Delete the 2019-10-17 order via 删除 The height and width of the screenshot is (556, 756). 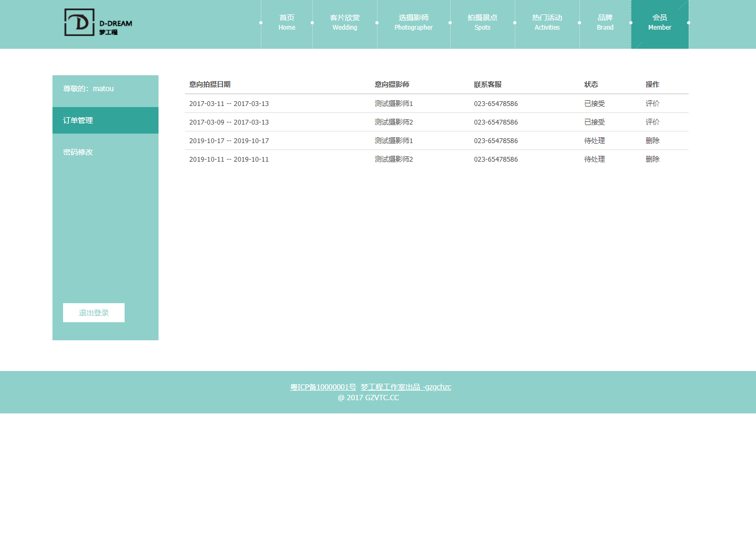[x=652, y=140]
